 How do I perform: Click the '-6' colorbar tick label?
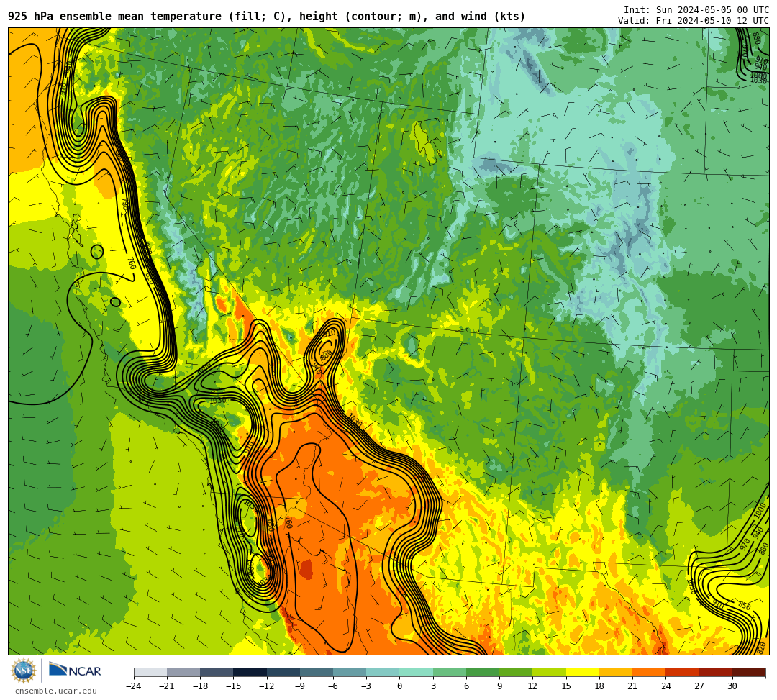[x=333, y=686]
